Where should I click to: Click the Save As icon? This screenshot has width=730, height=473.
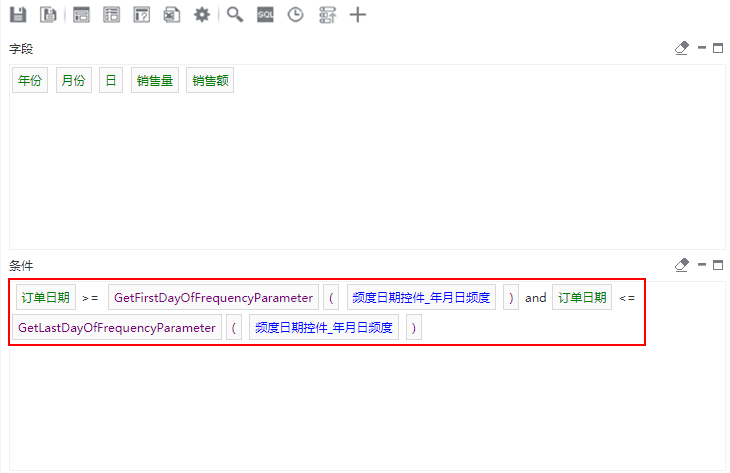pyautogui.click(x=48, y=15)
